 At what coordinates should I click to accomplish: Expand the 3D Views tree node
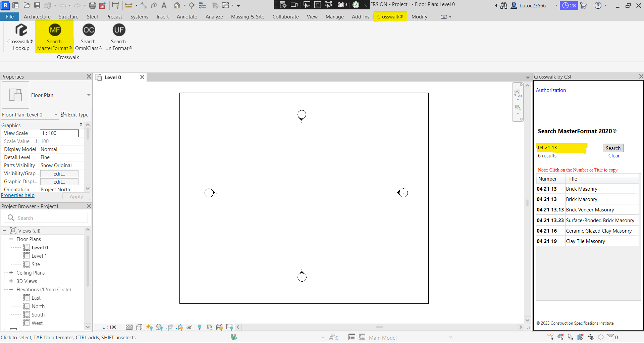[x=11, y=281]
